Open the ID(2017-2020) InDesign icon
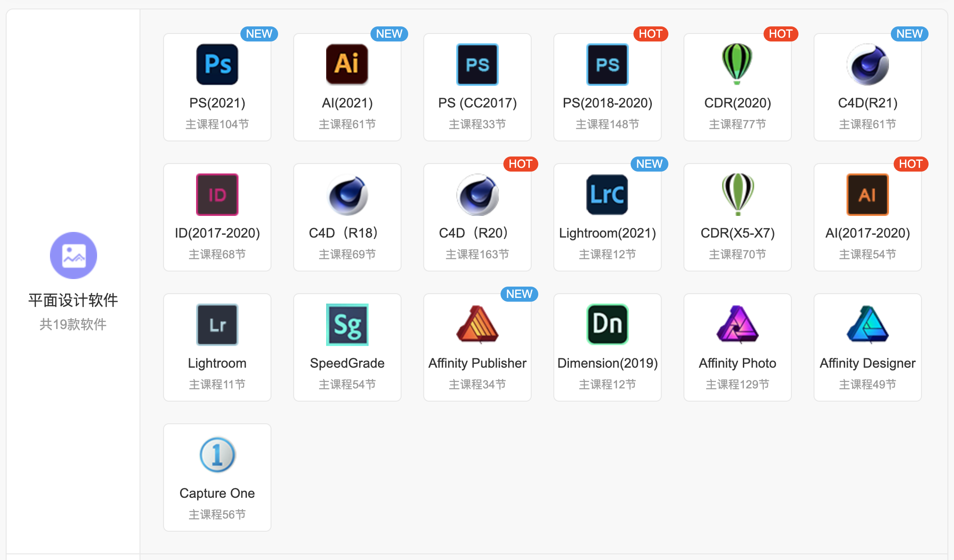954x560 pixels. tap(217, 195)
